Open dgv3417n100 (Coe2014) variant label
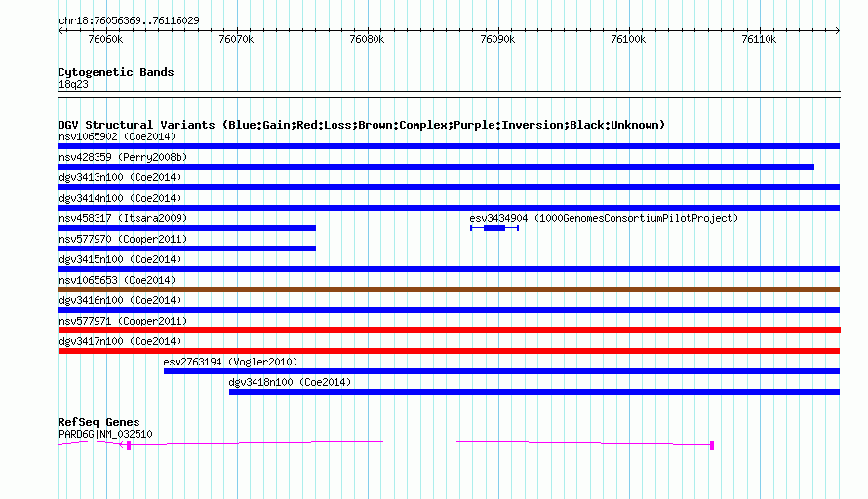The width and height of the screenshot is (868, 499). 120,341
